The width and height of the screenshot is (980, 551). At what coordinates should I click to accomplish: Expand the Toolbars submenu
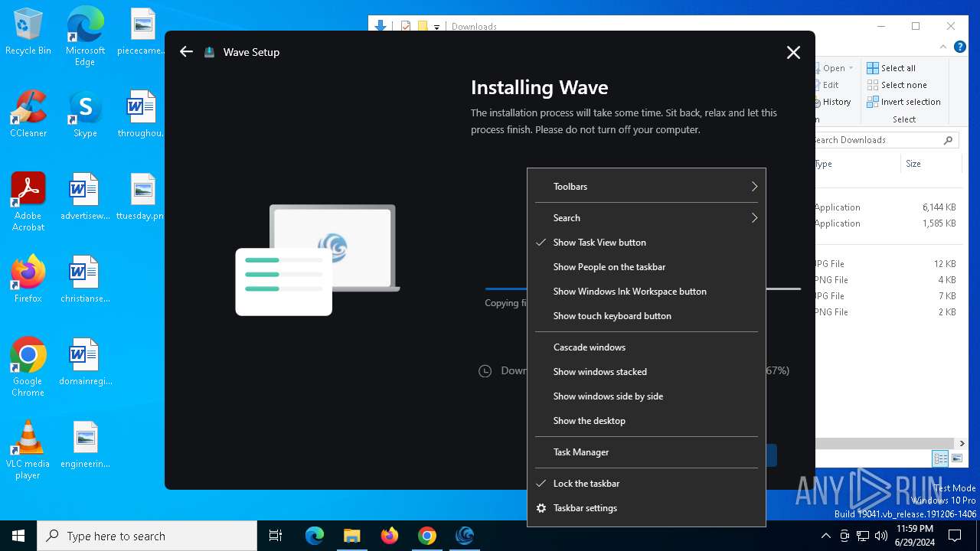coord(646,187)
